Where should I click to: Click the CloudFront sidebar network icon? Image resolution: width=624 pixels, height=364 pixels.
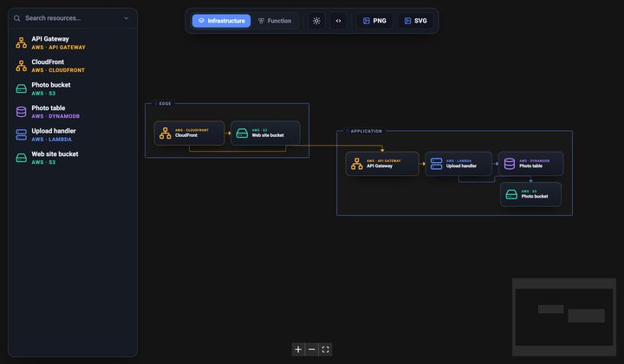tap(21, 66)
